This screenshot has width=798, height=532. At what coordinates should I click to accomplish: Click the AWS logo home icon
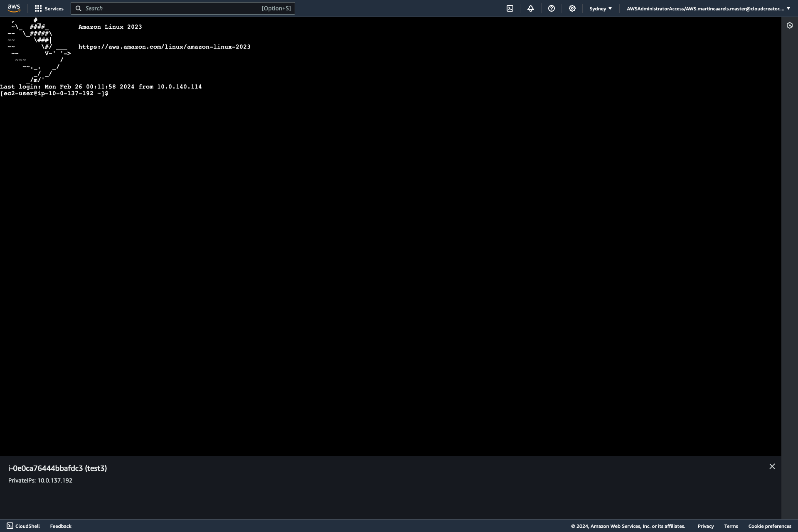(x=14, y=8)
